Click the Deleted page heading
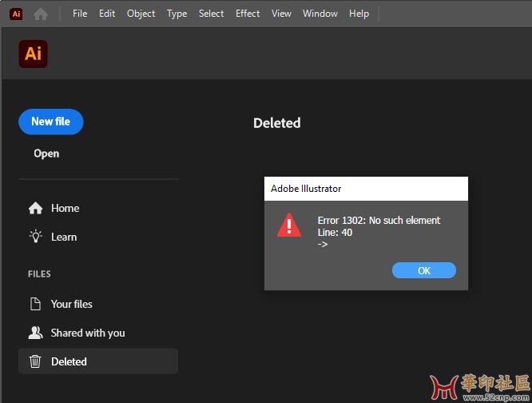 pyautogui.click(x=277, y=123)
